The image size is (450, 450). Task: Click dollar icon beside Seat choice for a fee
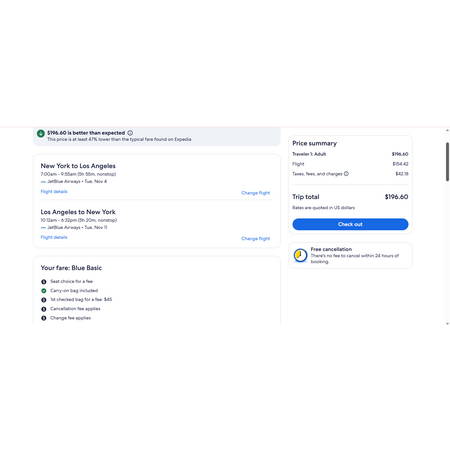pyautogui.click(x=44, y=282)
